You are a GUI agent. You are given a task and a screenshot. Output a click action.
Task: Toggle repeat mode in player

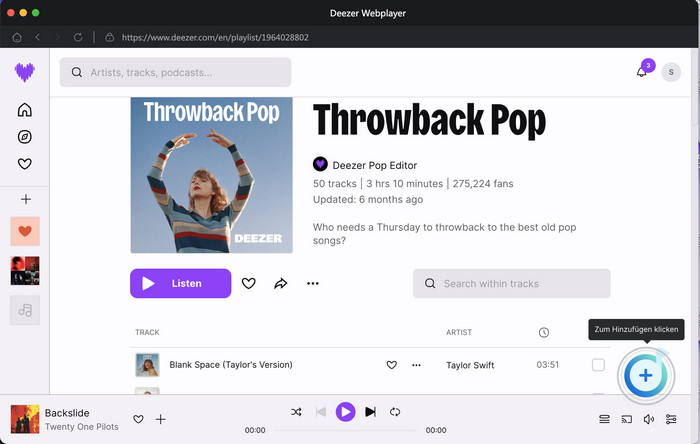(x=395, y=412)
